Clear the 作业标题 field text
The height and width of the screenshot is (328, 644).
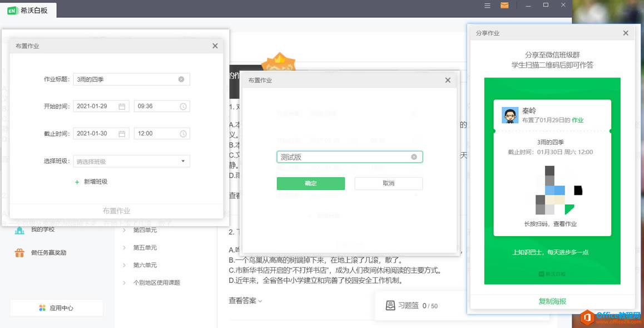tap(181, 79)
